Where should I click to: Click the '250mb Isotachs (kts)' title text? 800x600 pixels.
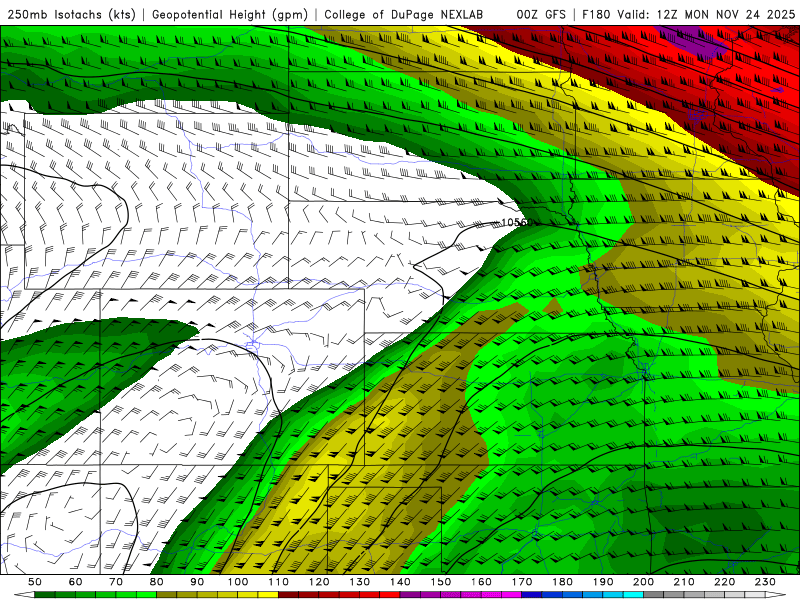[71, 14]
